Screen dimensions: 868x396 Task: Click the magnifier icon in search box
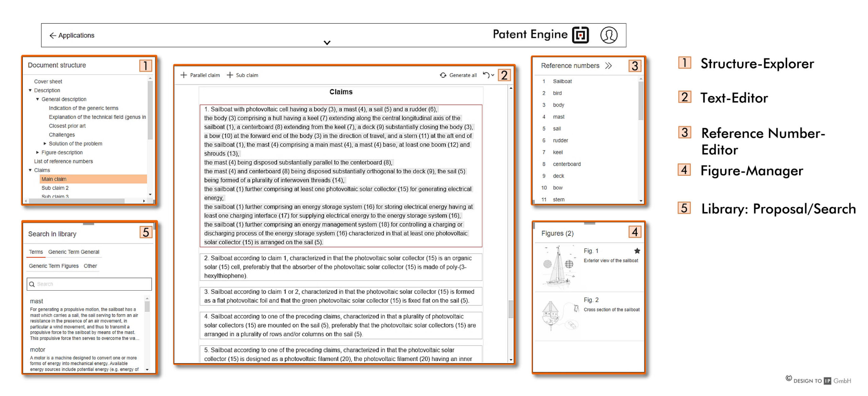point(32,284)
